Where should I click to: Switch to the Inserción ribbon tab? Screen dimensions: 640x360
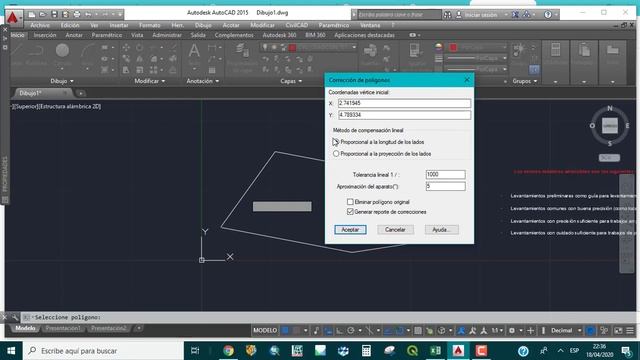(x=45, y=35)
